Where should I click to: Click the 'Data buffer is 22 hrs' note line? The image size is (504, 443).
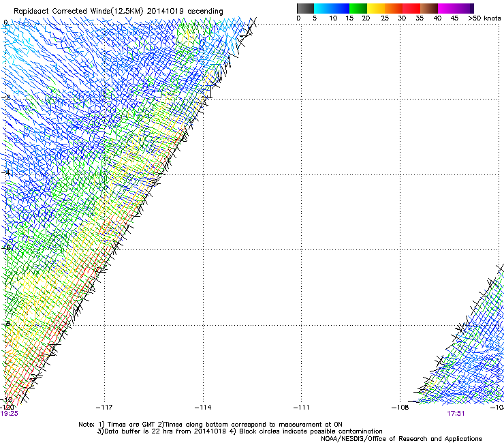tap(240, 431)
